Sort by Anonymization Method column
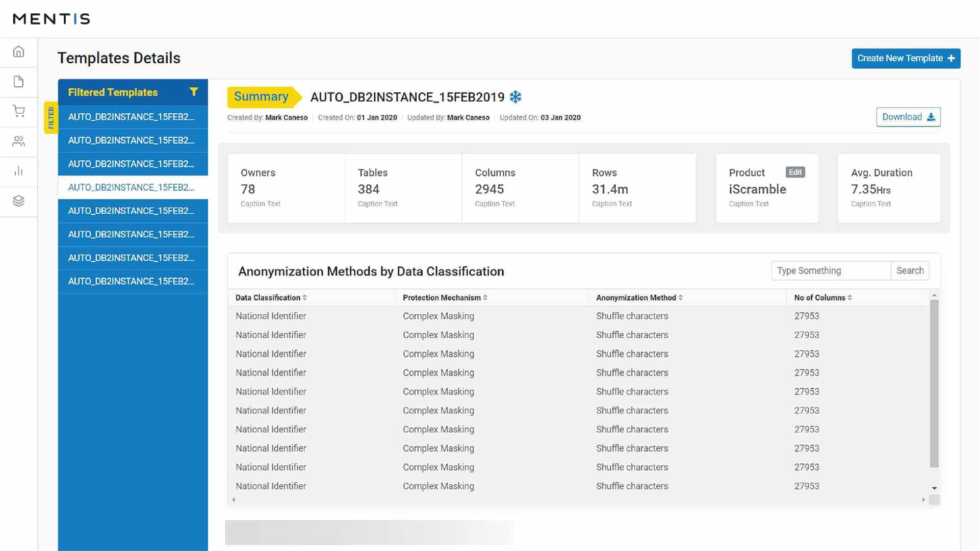 (681, 297)
